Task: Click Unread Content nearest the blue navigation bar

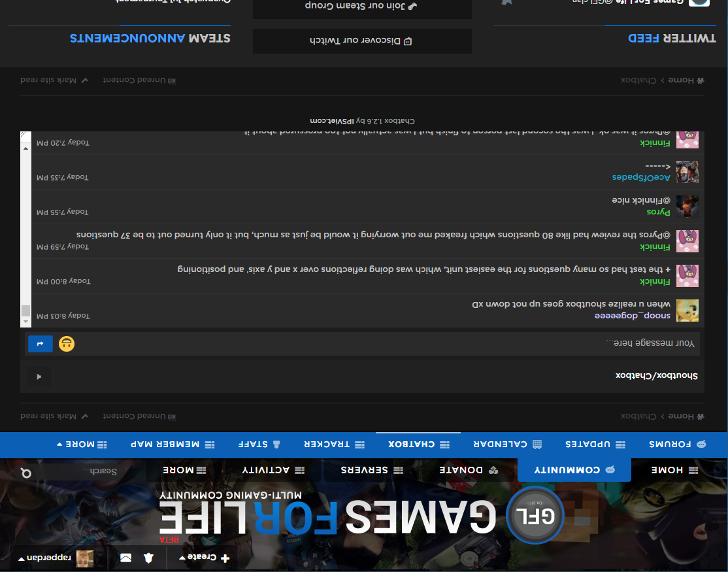Action: (139, 416)
